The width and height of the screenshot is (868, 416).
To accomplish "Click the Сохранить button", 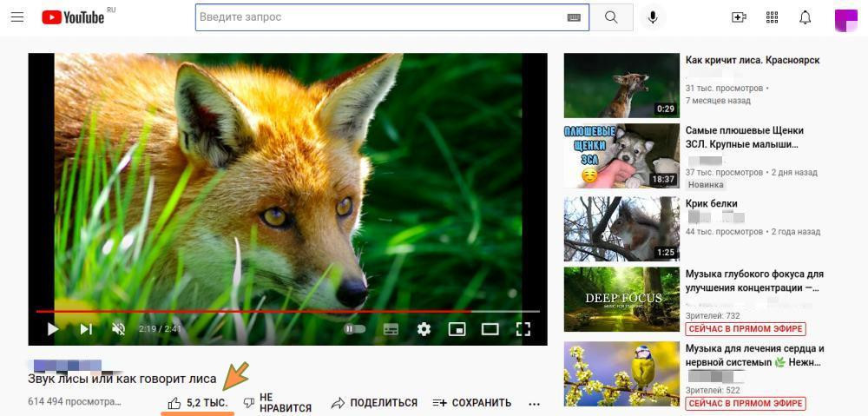I will pyautogui.click(x=472, y=403).
